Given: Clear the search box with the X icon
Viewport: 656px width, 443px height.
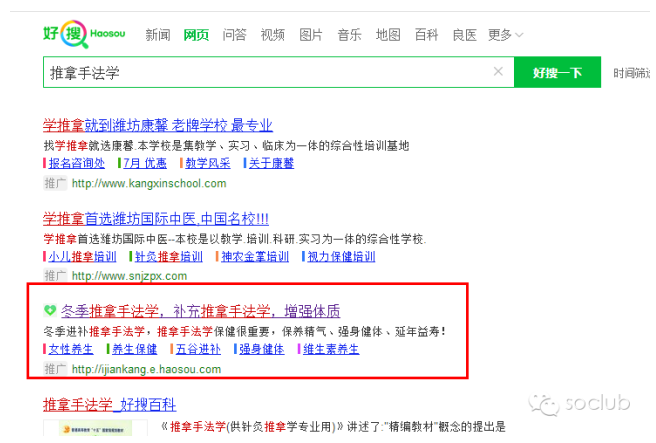Looking at the screenshot, I should point(498,72).
